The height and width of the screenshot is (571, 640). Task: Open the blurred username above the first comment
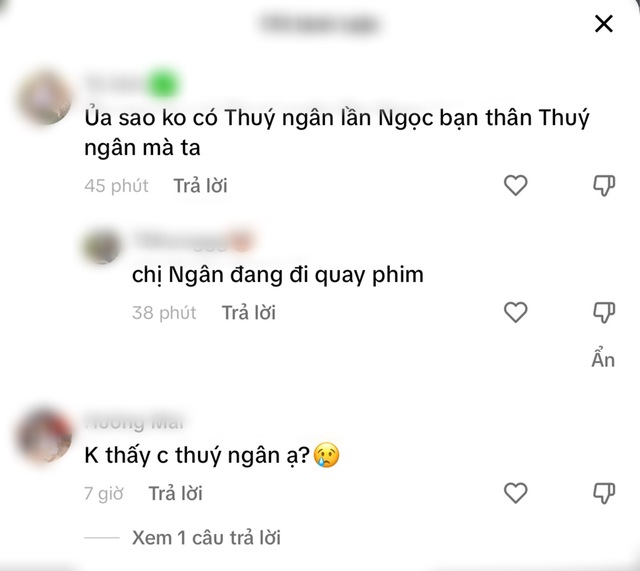tap(133, 84)
